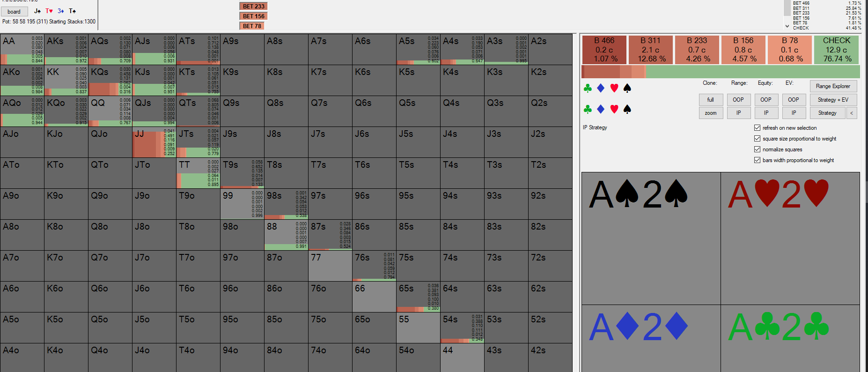Show IP equity via the Equity column button
The image size is (868, 372).
tap(766, 113)
